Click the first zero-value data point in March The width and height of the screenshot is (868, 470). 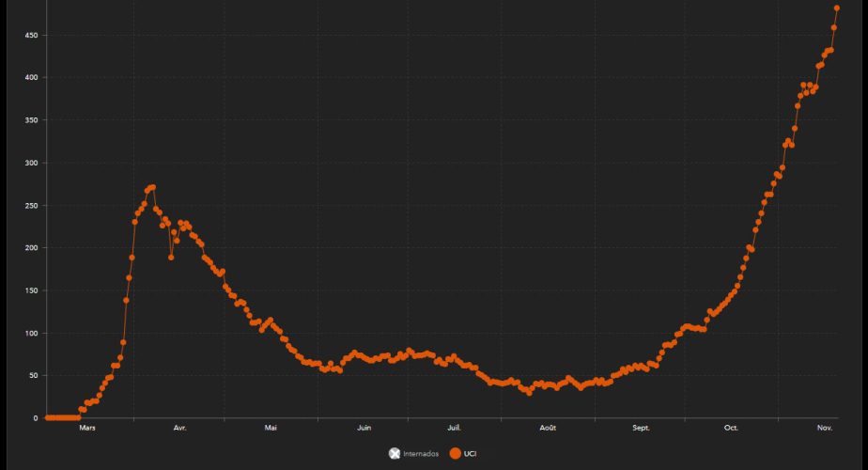(47, 417)
